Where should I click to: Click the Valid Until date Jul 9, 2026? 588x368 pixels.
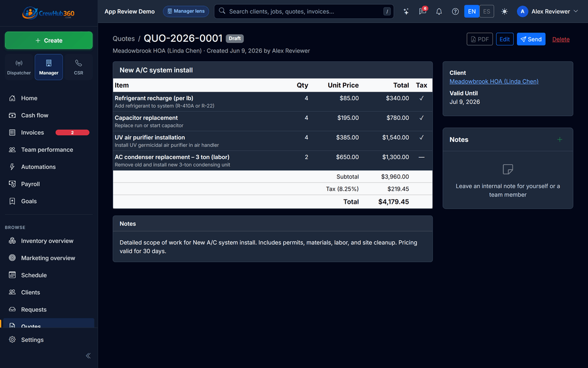click(x=465, y=102)
